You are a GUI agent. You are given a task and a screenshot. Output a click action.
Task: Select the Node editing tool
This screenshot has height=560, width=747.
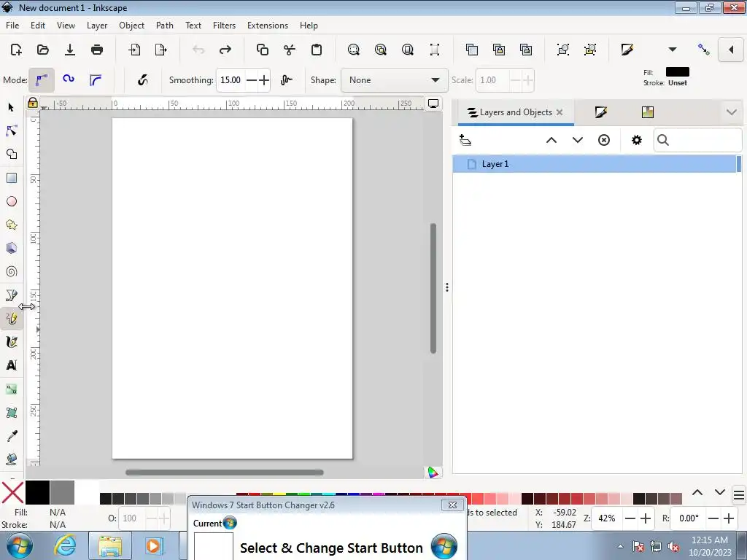point(12,131)
